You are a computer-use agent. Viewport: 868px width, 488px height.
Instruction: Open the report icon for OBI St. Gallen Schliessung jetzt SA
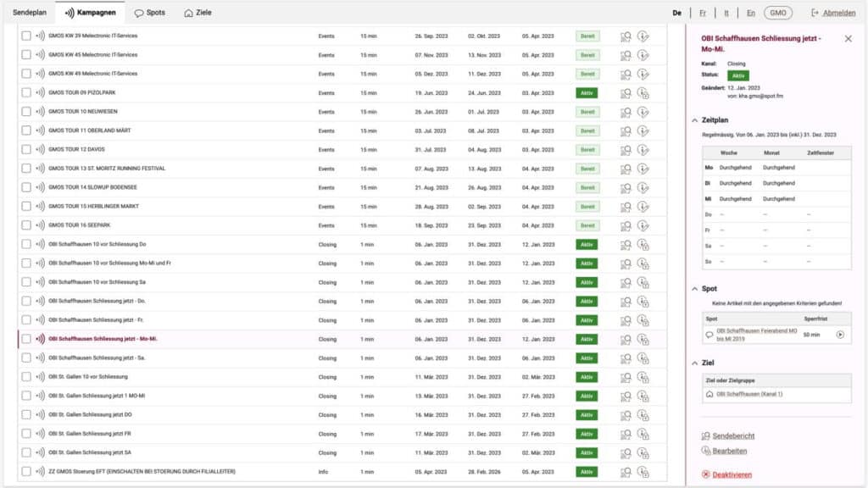(626, 452)
